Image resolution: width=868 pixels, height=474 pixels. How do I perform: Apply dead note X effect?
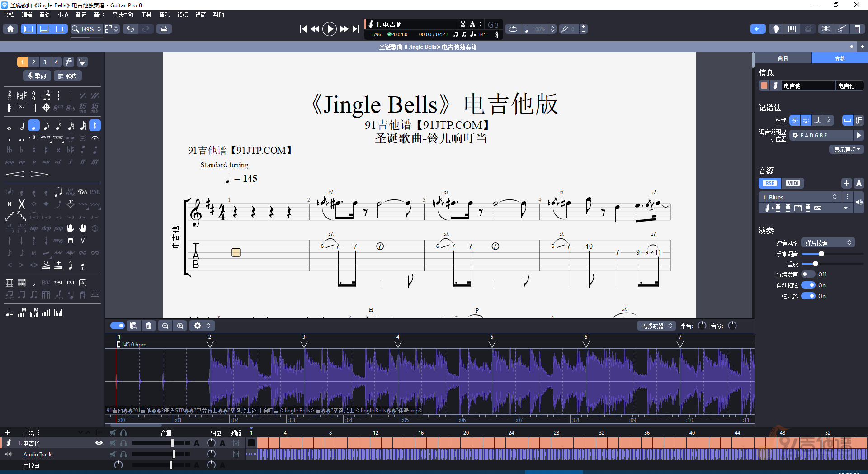(21, 204)
